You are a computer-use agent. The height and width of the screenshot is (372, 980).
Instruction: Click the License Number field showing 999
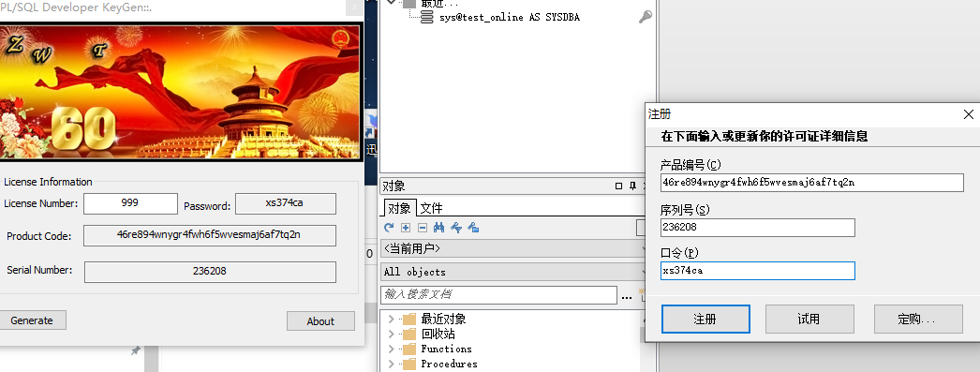click(x=130, y=203)
